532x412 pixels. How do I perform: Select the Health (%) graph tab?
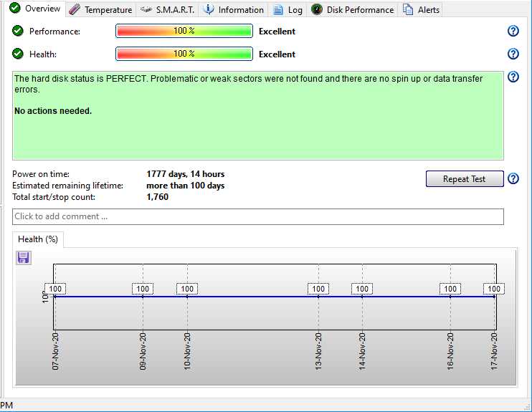coord(38,239)
